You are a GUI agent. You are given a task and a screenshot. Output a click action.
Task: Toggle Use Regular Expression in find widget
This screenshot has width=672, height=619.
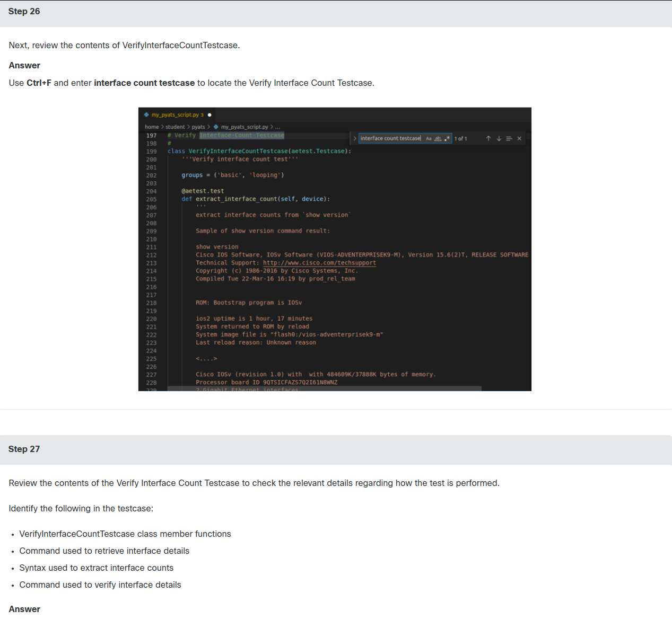pyautogui.click(x=447, y=138)
